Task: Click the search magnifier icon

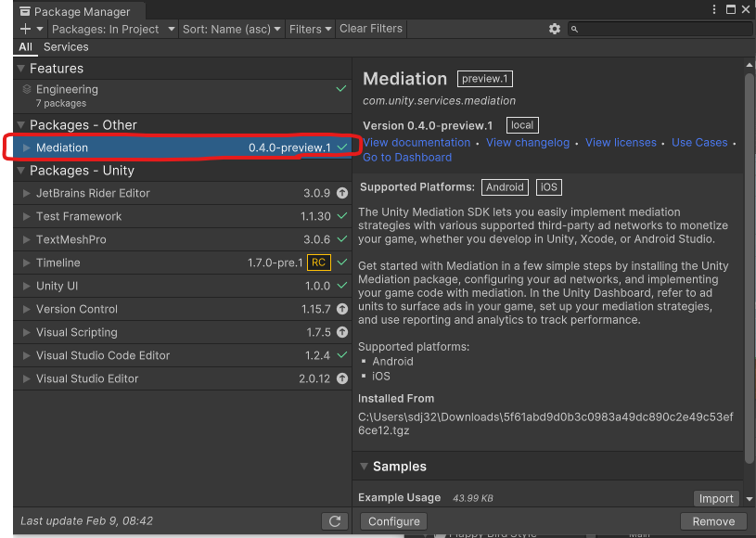Action: (574, 30)
